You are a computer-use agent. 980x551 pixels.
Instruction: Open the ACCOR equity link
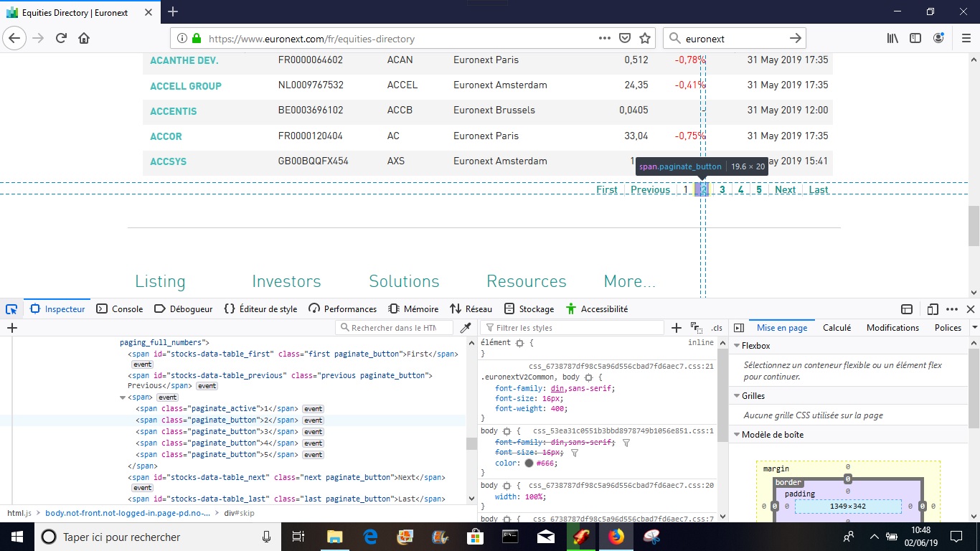point(166,136)
